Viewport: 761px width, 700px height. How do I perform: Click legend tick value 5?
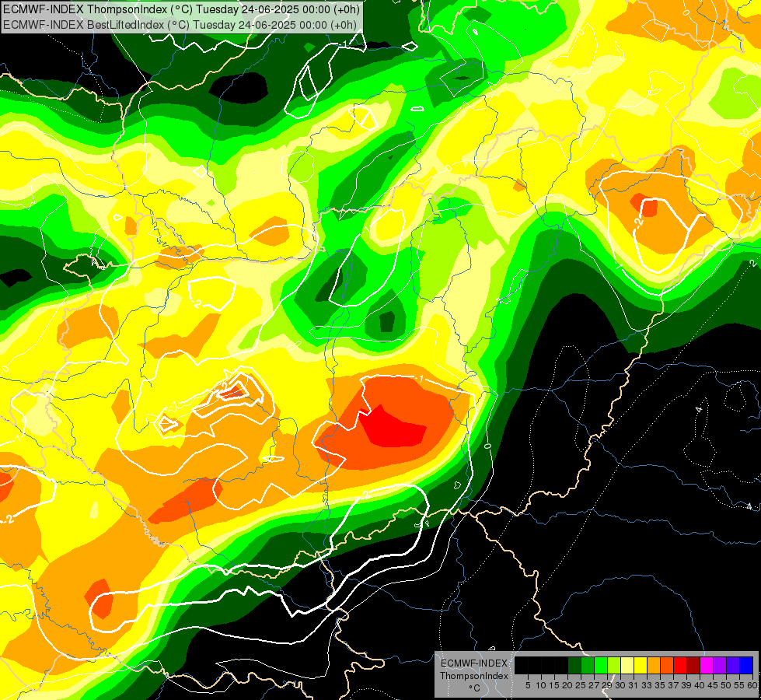pyautogui.click(x=528, y=685)
